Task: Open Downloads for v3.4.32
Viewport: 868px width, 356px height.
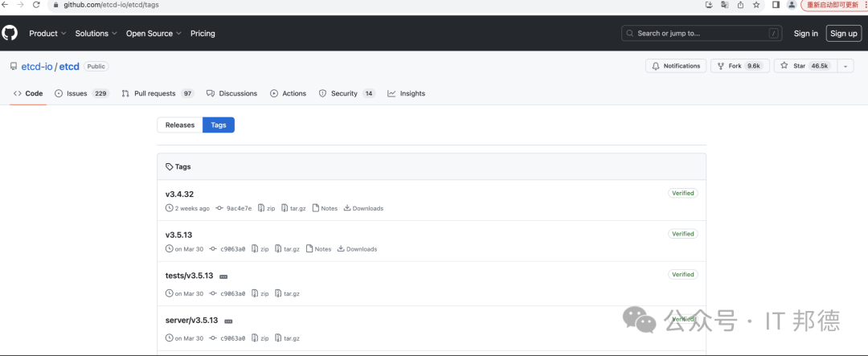Action: coord(363,209)
